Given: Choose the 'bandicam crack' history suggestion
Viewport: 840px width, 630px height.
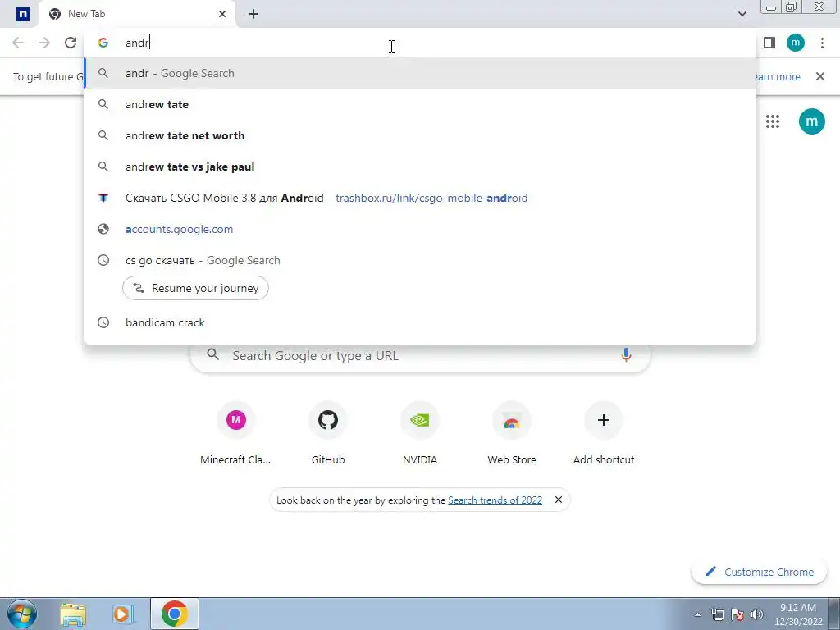Looking at the screenshot, I should click(420, 322).
